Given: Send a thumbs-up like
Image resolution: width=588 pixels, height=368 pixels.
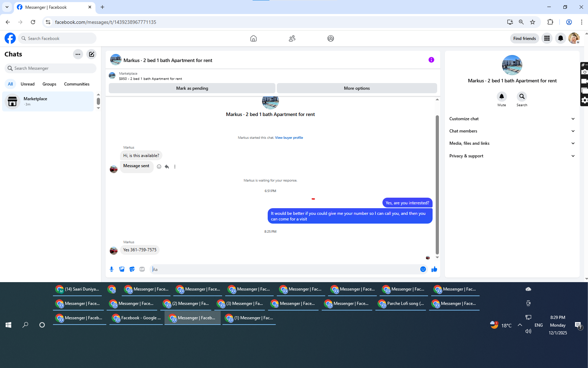Looking at the screenshot, I should pyautogui.click(x=434, y=269).
